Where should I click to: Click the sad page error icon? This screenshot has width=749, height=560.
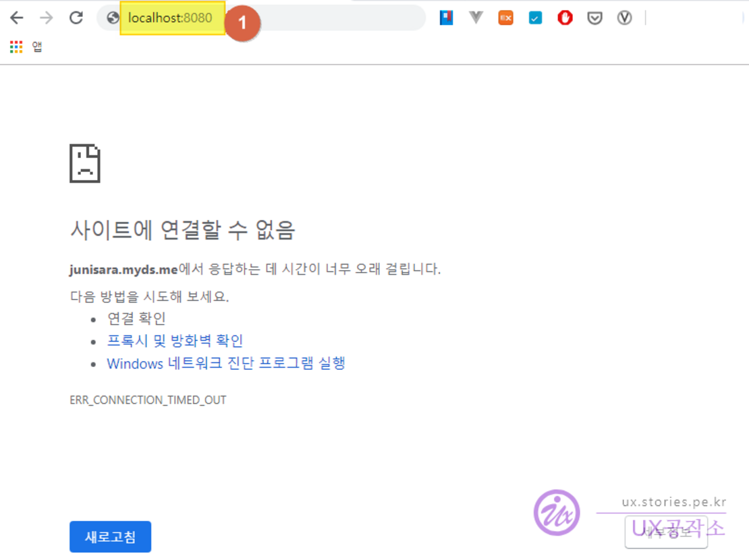(85, 163)
